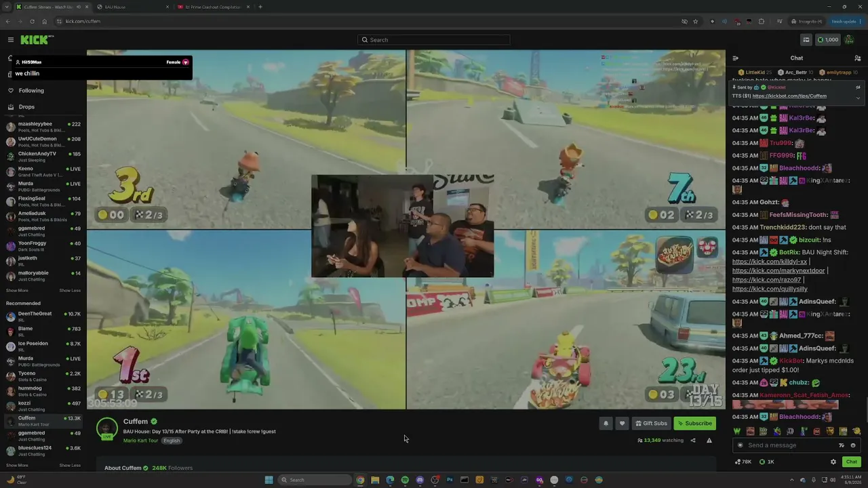Collapse the chat panel

click(736, 58)
